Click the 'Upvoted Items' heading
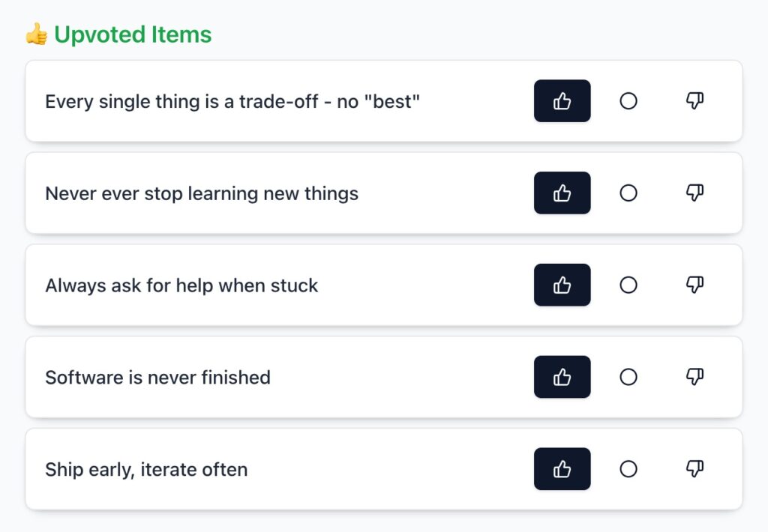 [x=133, y=34]
